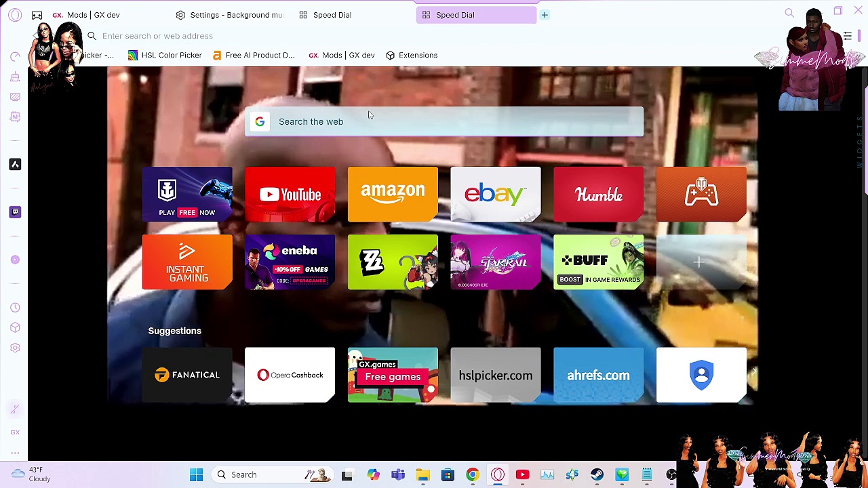Click the search tabs magnifier icon
The width and height of the screenshot is (868, 488).
[x=789, y=13]
